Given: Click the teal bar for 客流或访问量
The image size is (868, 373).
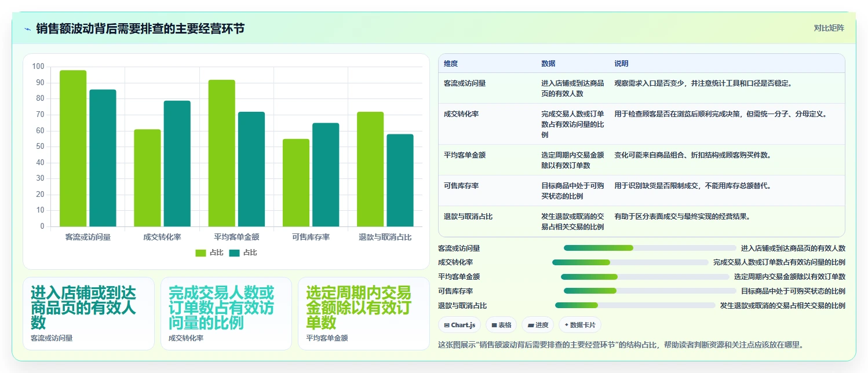Looking at the screenshot, I should pyautogui.click(x=103, y=158).
